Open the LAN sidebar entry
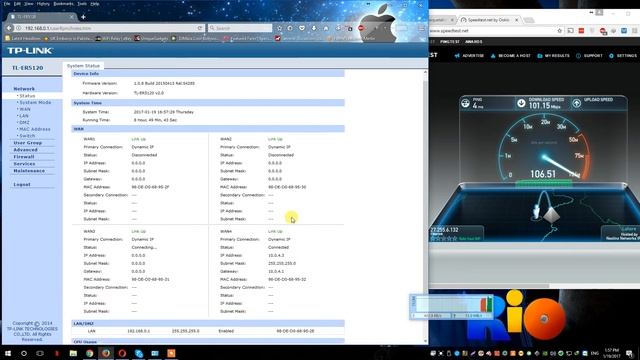Image resolution: width=640 pixels, height=360 pixels. pos(24,116)
